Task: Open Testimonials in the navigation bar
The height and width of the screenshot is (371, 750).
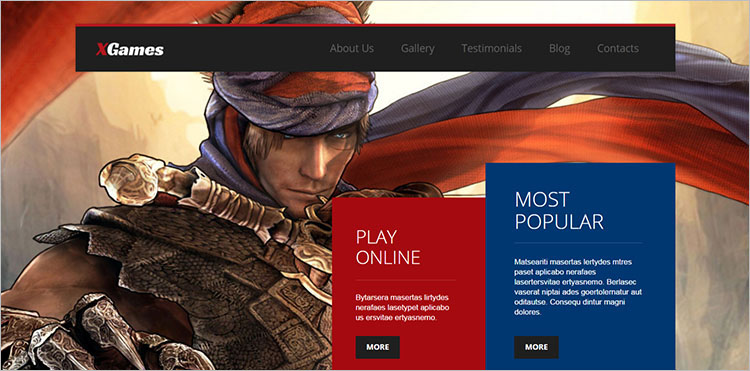Action: pos(491,48)
